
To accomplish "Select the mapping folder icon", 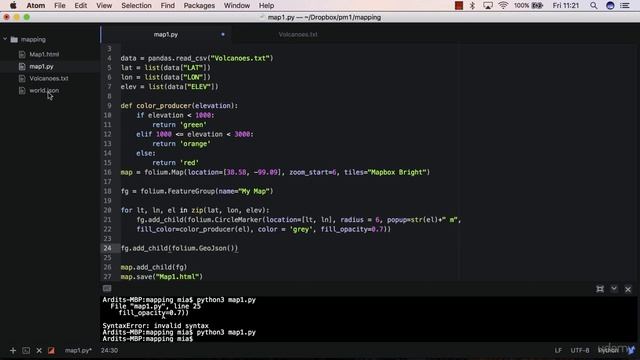I will [14, 40].
